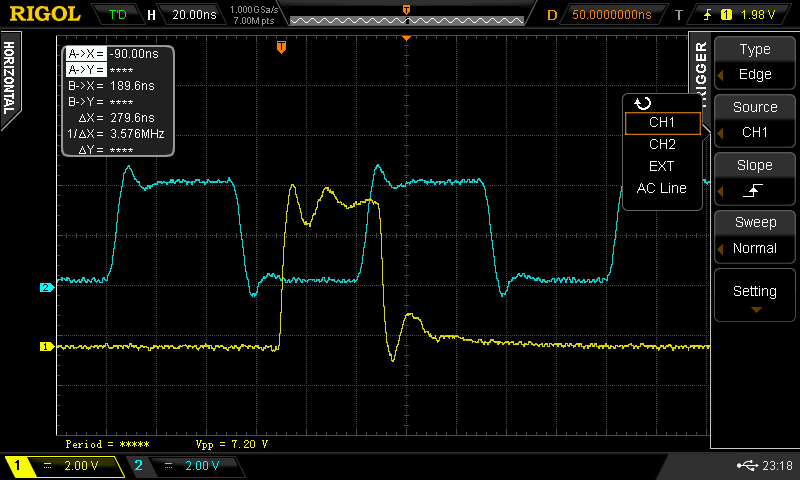Open the Sweep Normal softkey

(x=755, y=236)
